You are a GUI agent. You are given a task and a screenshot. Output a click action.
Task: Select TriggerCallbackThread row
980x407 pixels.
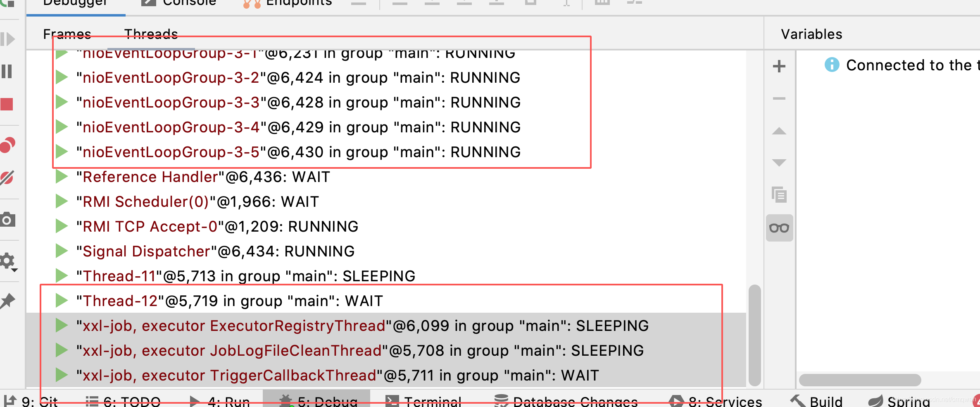386,375
